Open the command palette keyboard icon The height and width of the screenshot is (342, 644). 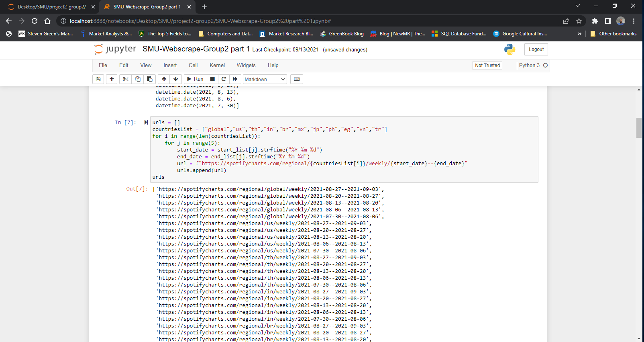point(297,79)
